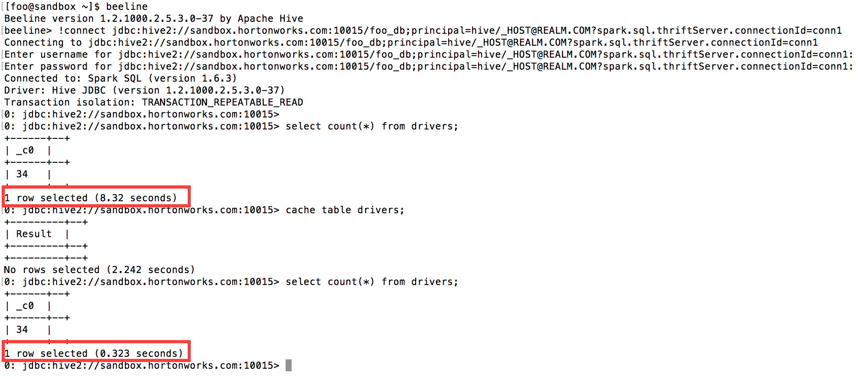Screen dimensions: 868x379
Task: Click the "TRANSACTION_REPEATABLE_READ" text
Action: click(x=222, y=102)
